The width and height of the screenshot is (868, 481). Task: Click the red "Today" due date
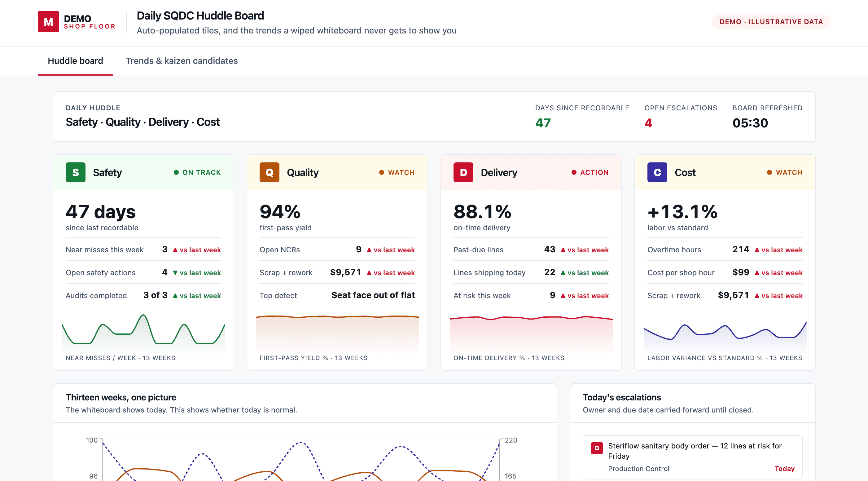point(784,469)
